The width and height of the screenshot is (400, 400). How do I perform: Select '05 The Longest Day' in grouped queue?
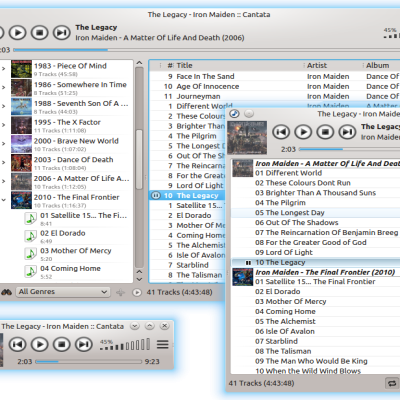click(x=315, y=213)
